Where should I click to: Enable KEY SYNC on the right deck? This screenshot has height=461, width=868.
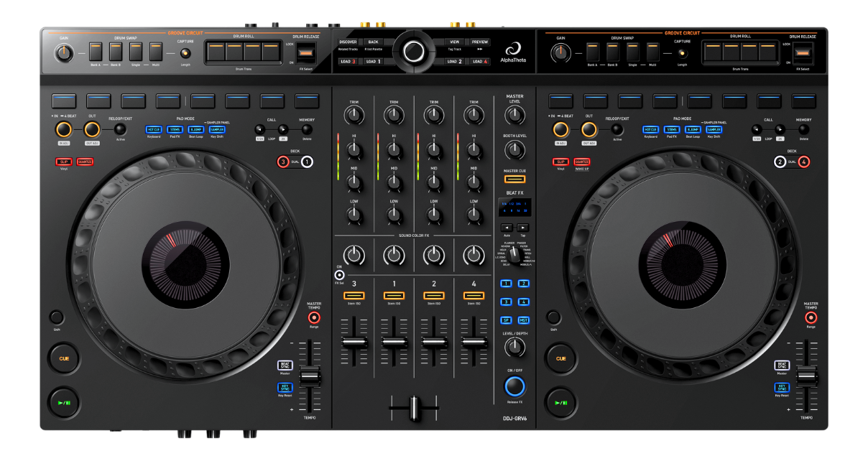pyautogui.click(x=782, y=388)
